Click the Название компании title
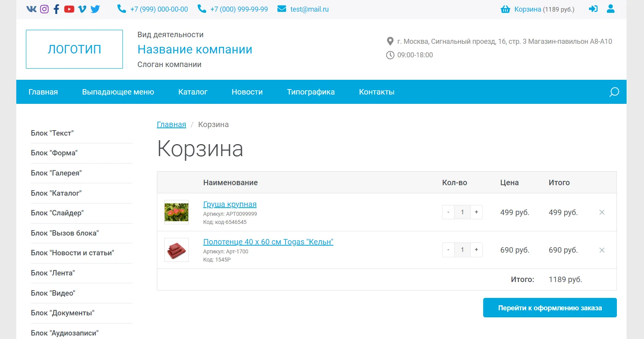Screen dimensions: 644x339 [x=195, y=50]
